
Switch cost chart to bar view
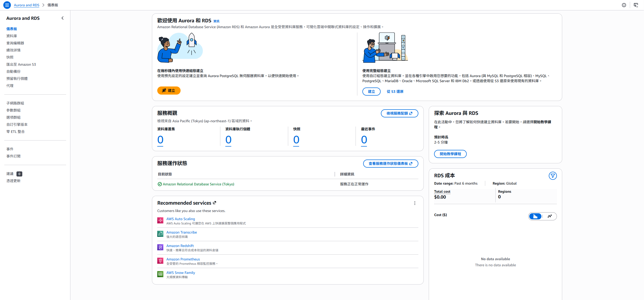pyautogui.click(x=535, y=216)
